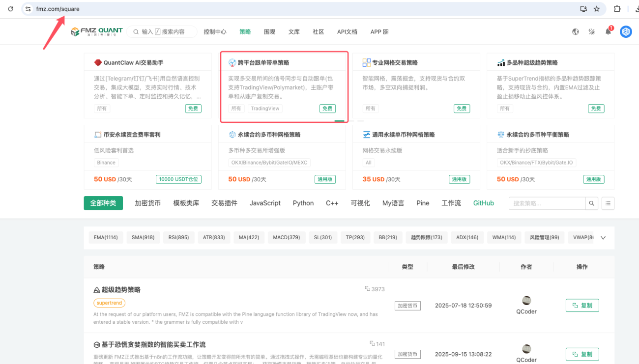
Task: Filter by C++ category
Action: click(332, 203)
